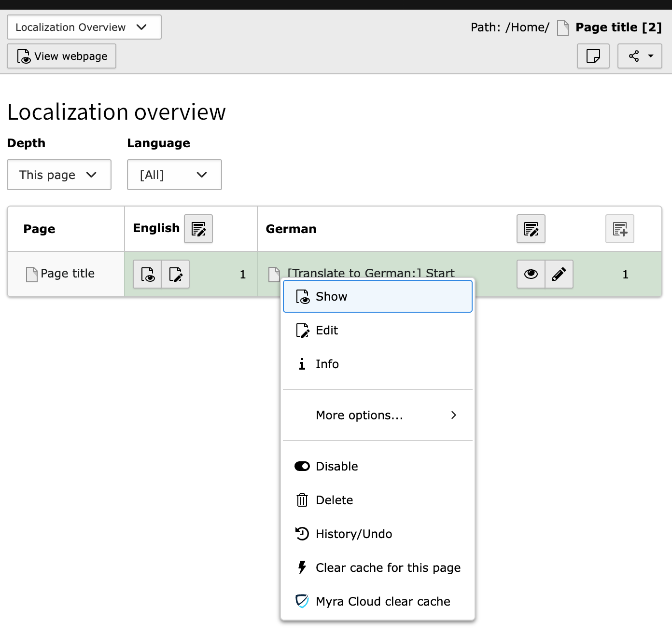Click the View webpage button
This screenshot has height=636, width=672.
click(61, 56)
